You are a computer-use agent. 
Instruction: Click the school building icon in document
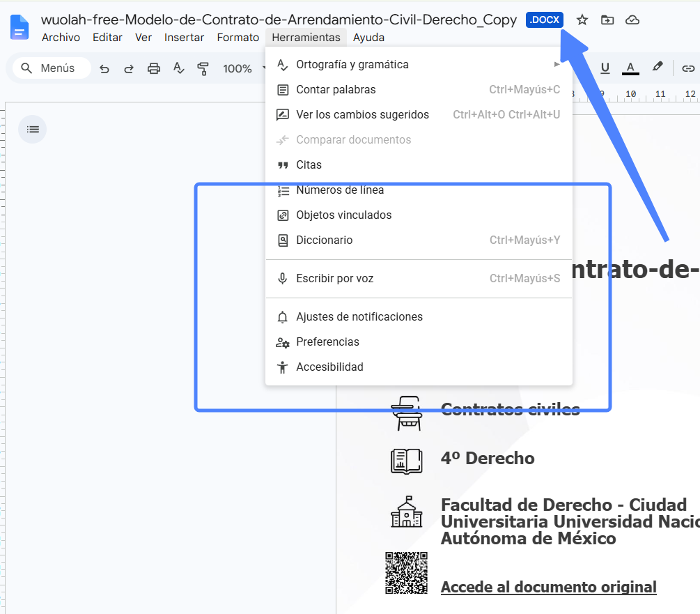pos(406,512)
